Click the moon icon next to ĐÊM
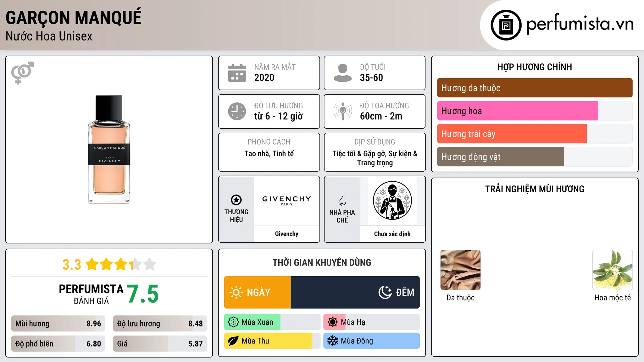This screenshot has width=644, height=362. click(385, 292)
